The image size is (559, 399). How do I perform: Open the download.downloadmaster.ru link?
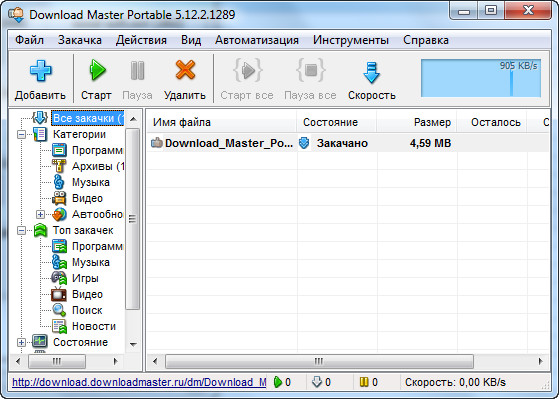click(139, 382)
